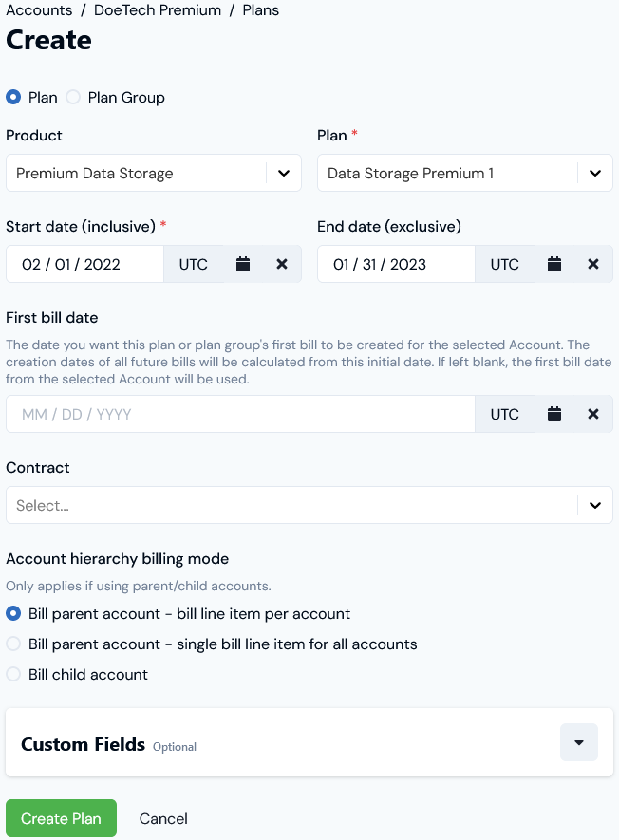The width and height of the screenshot is (619, 840).
Task: Clear the Start date field
Action: pos(282,264)
